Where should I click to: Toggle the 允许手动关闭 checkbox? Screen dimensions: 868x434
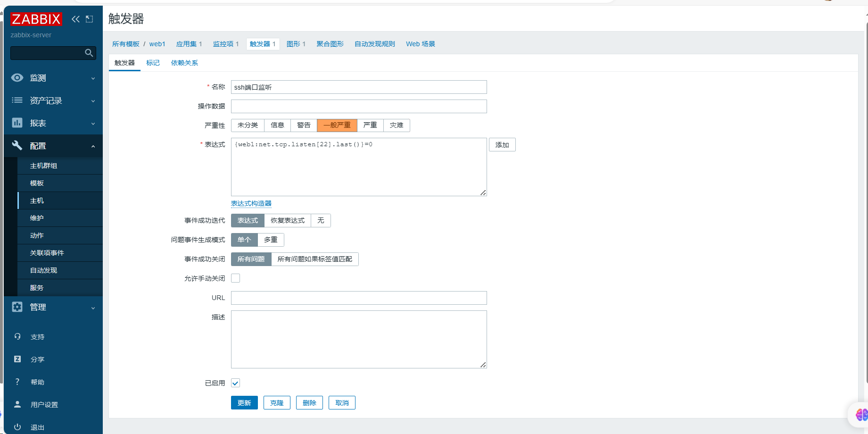point(236,278)
